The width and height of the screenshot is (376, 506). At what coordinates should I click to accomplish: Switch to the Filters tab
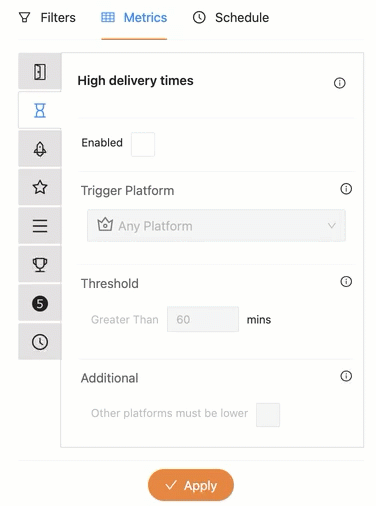[47, 18]
